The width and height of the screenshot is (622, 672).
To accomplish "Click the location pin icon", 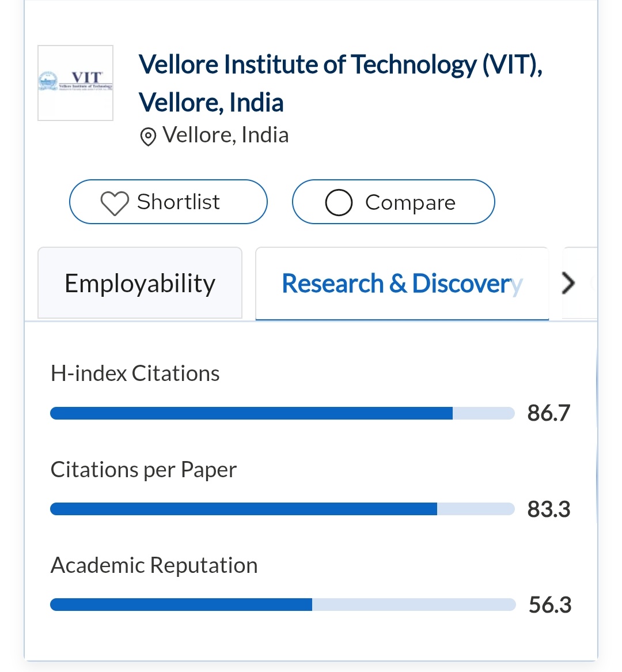I will (x=148, y=137).
